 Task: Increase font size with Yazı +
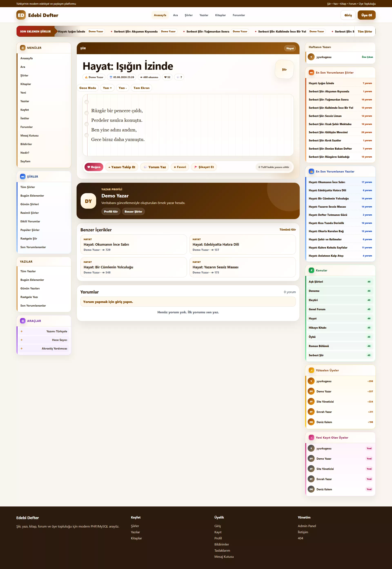[107, 88]
